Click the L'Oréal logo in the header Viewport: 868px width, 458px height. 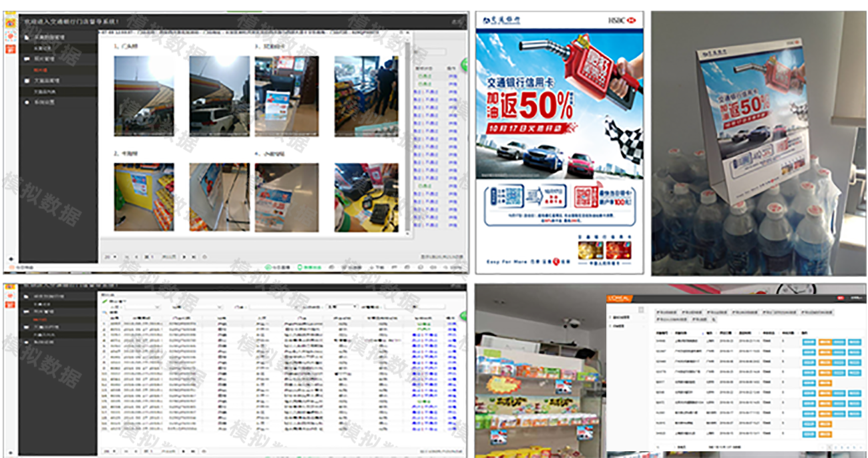[620, 298]
